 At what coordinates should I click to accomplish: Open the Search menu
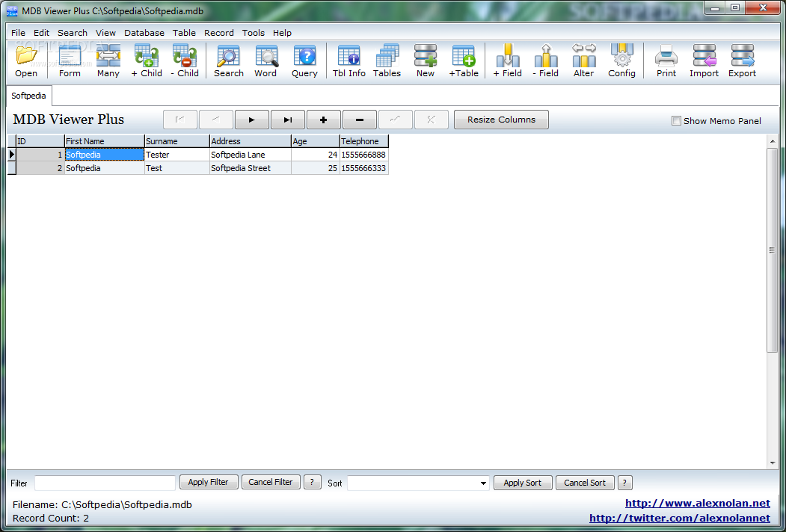[73, 33]
